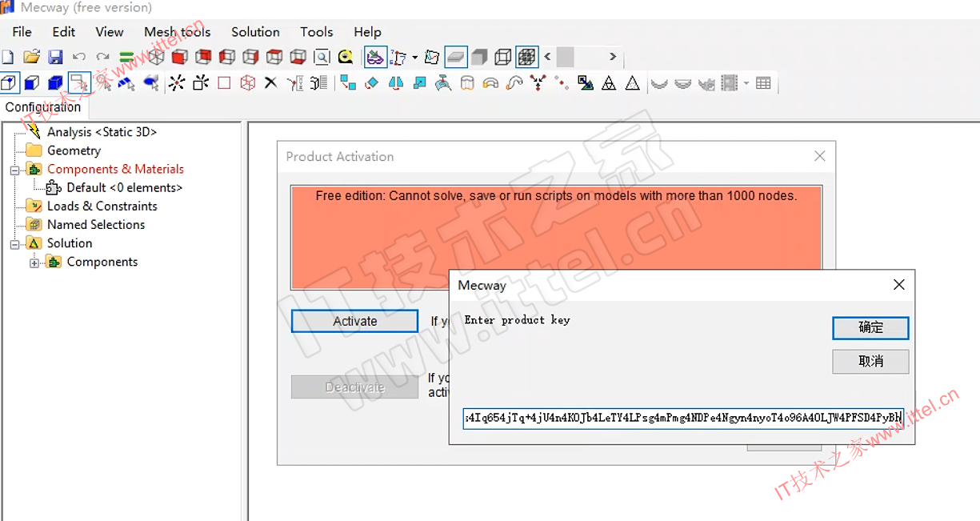Click the rotate diamond icon
The height and width of the screenshot is (521, 980).
[x=371, y=82]
